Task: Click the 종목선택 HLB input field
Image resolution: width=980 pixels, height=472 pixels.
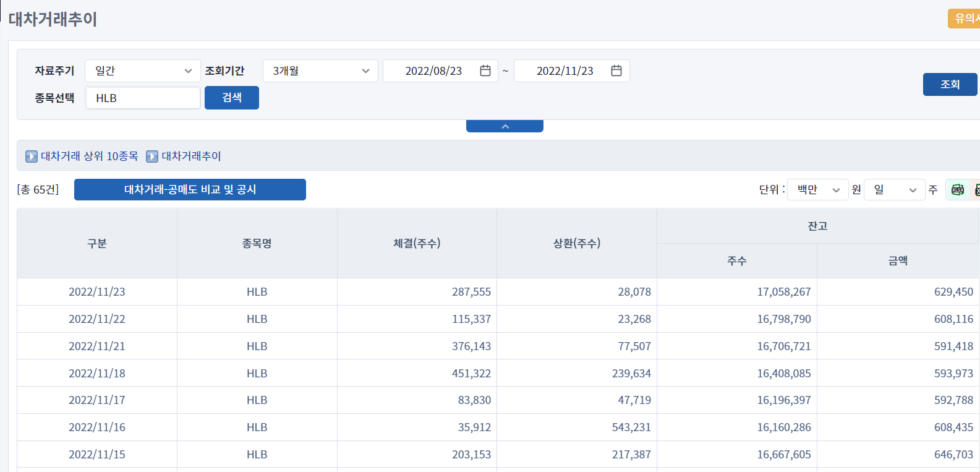Action: 143,98
